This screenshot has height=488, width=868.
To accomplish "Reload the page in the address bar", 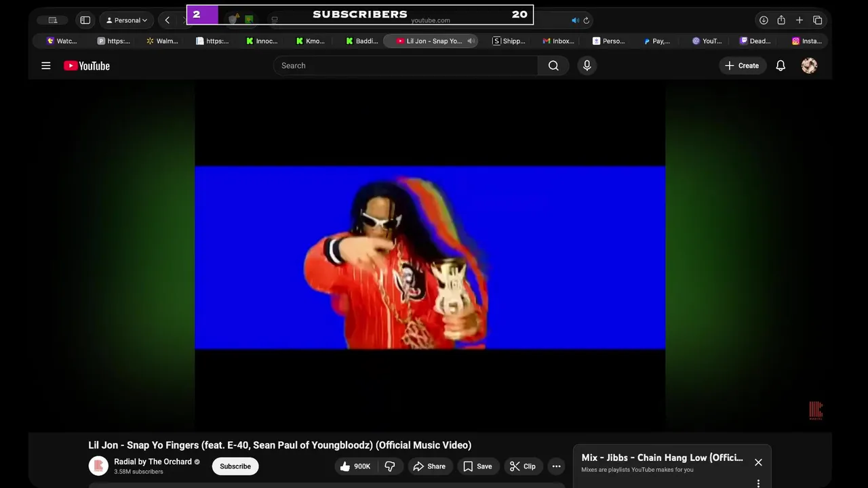I will (x=587, y=20).
